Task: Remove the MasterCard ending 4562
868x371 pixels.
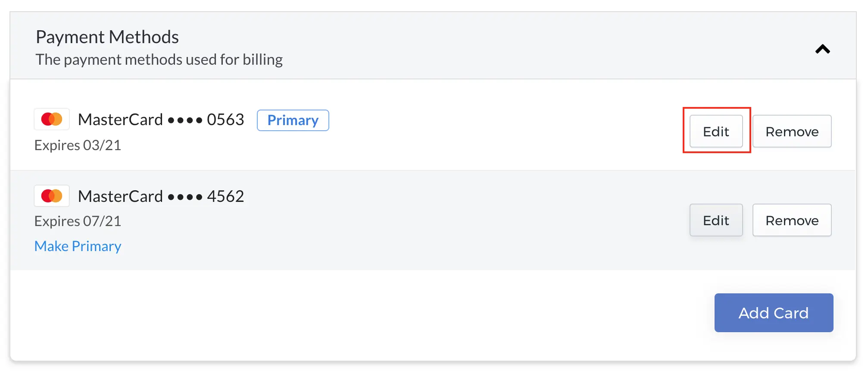Action: [792, 220]
